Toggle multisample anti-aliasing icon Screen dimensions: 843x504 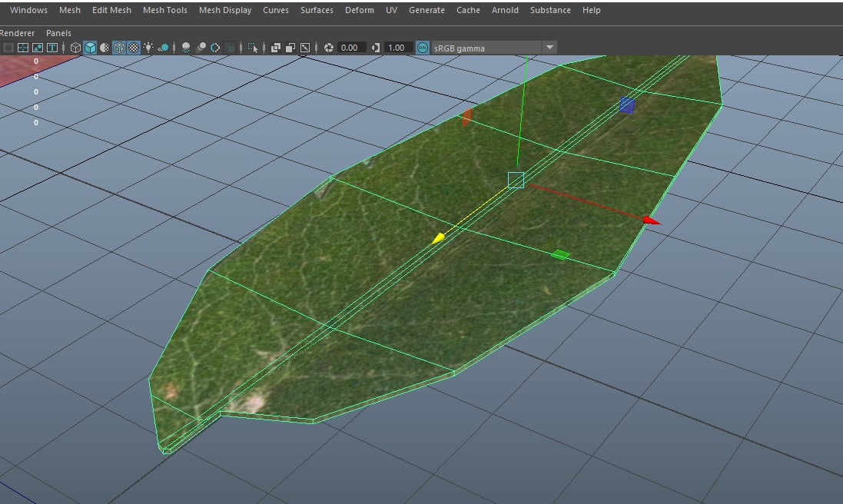215,48
